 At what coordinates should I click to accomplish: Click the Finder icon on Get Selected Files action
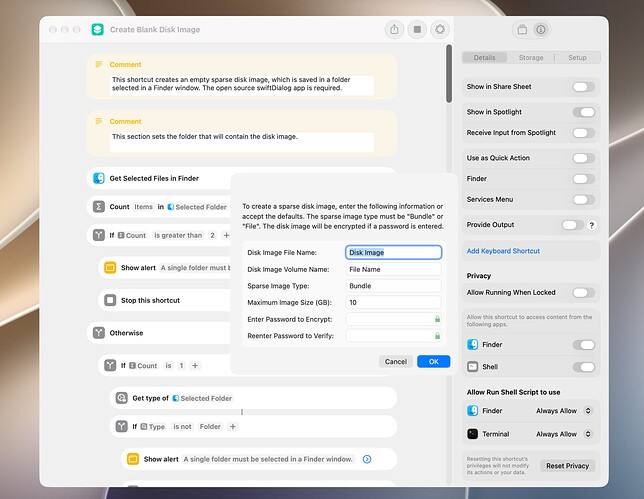click(x=99, y=178)
